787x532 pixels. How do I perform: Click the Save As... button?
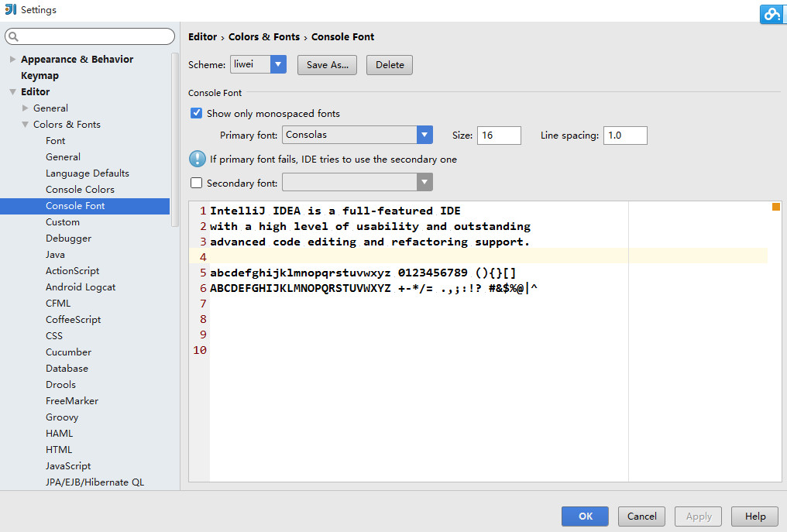coord(327,65)
